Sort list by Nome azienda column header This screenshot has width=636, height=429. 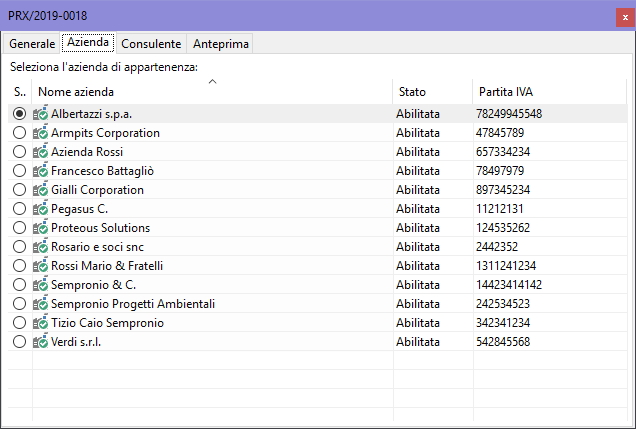coord(212,92)
